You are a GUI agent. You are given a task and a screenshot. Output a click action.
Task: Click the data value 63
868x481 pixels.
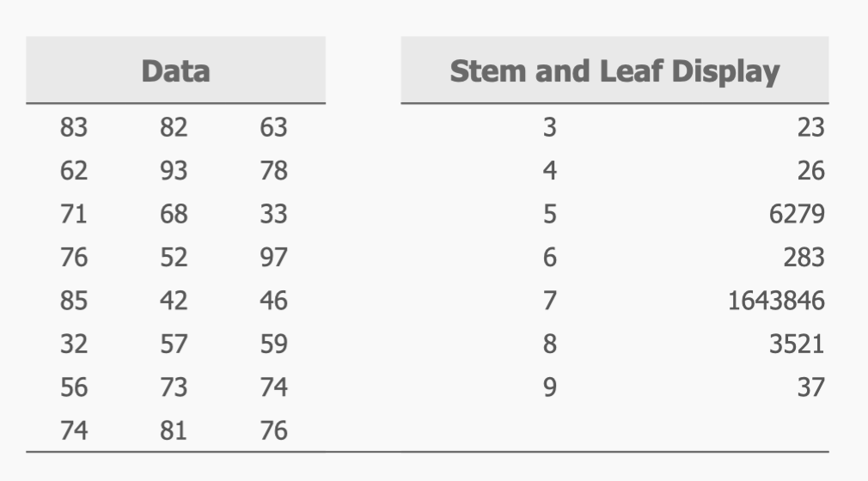[x=273, y=128]
